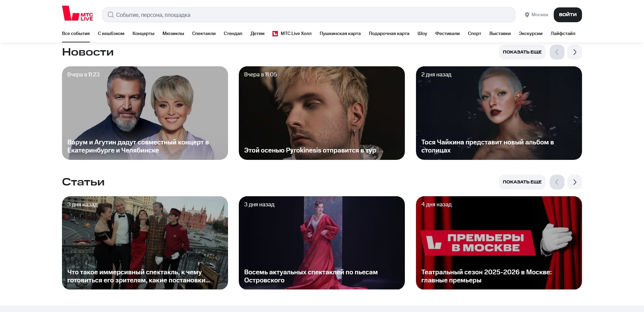Click the search magnifier icon
Screen dimensions: 644x312
pyautogui.click(x=110, y=14)
